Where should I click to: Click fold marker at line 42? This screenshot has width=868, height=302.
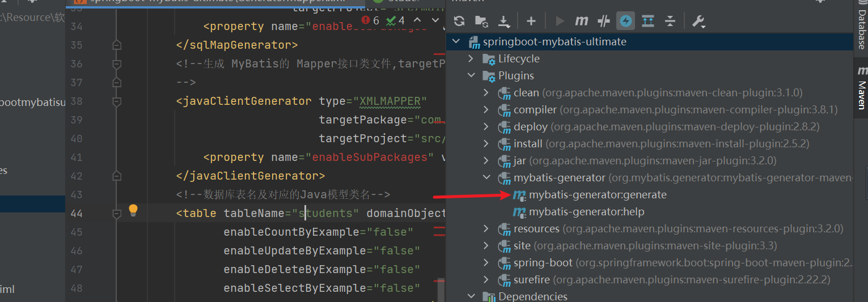(x=117, y=176)
